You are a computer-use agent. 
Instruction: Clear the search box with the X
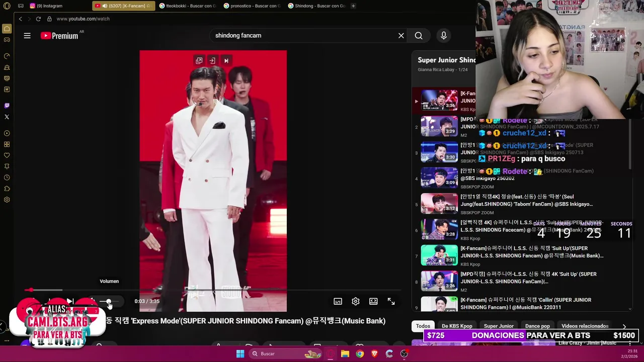pos(401,36)
